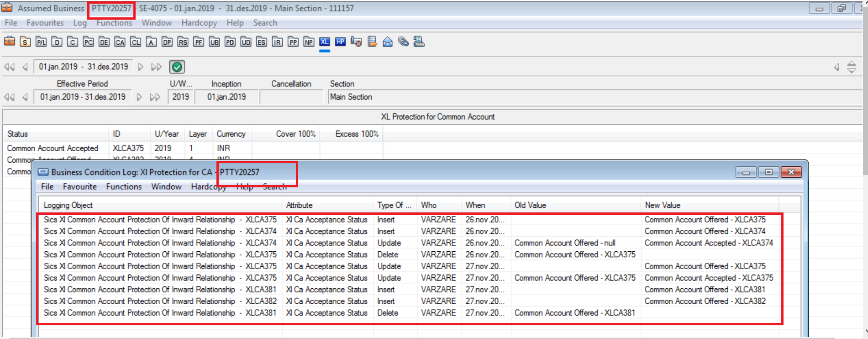This screenshot has height=339, width=868.
Task: Jump to last Effective Period with double arrow
Action: [x=155, y=97]
